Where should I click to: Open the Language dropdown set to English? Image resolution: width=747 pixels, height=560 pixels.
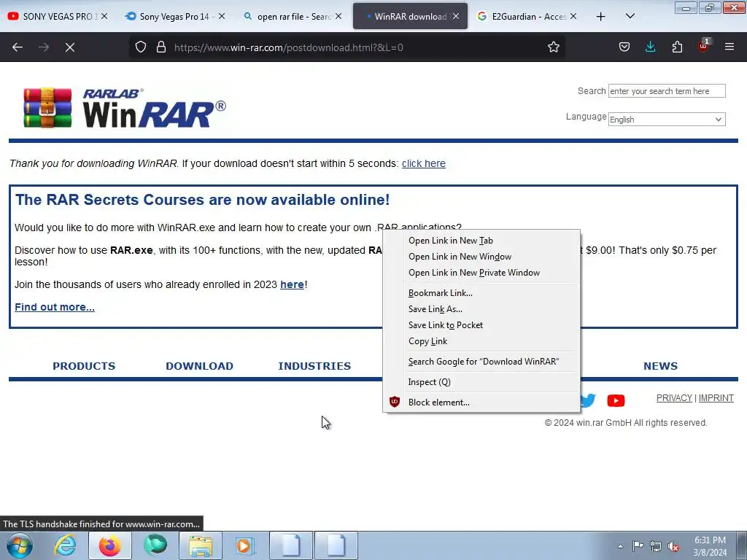[x=667, y=120]
